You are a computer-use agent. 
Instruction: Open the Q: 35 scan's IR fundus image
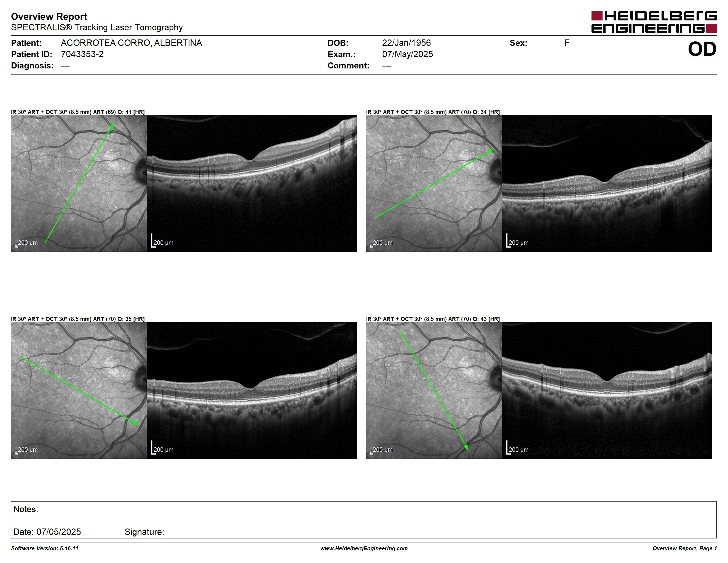pos(79,390)
